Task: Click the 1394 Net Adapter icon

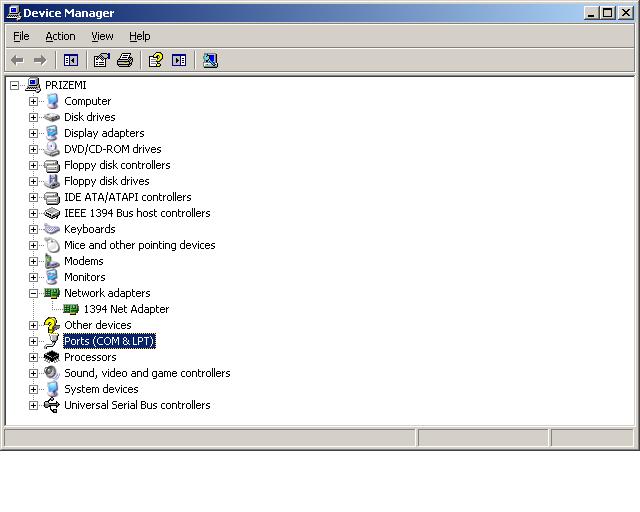Action: tap(71, 309)
